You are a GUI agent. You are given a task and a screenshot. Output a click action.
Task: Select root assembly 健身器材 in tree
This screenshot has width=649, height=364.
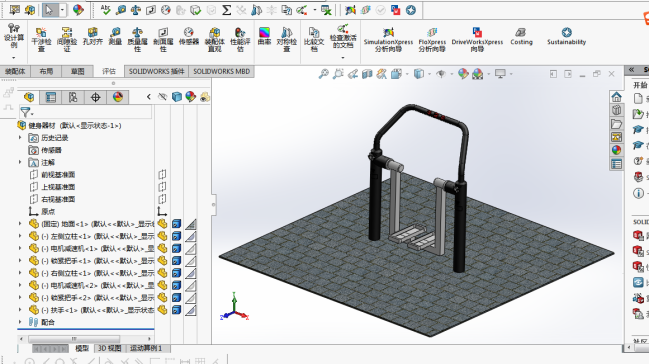(x=70, y=125)
